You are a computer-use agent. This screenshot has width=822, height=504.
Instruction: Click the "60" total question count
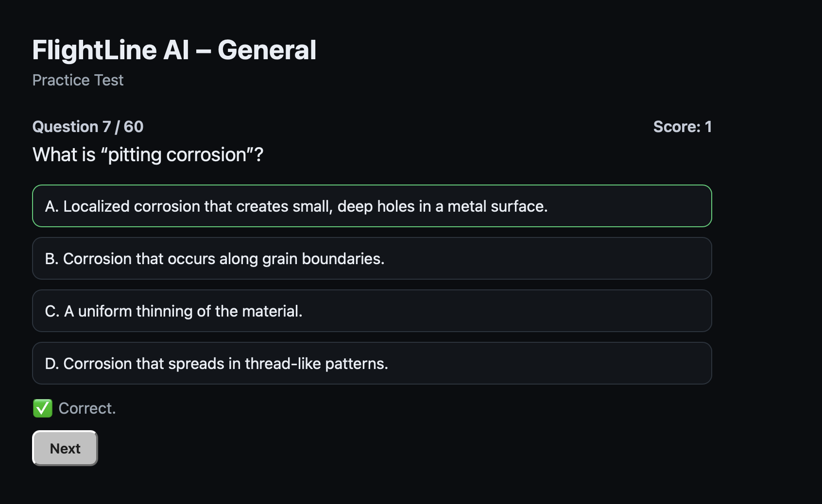click(x=134, y=127)
